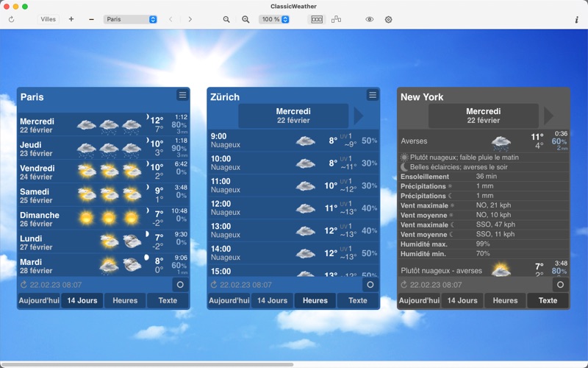The image size is (588, 368).
Task: Open the Paris panel hamburger menu
Action: pos(182,95)
